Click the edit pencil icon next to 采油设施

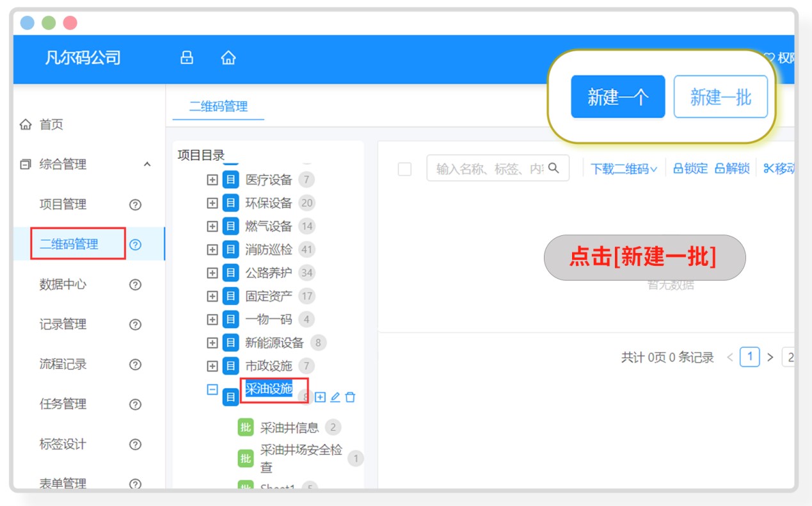335,397
